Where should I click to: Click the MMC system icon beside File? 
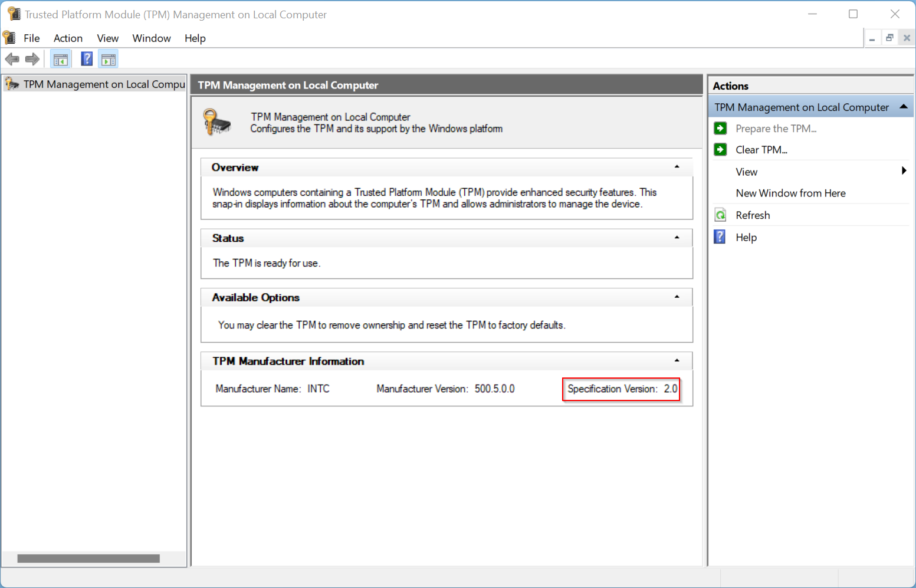click(9, 38)
